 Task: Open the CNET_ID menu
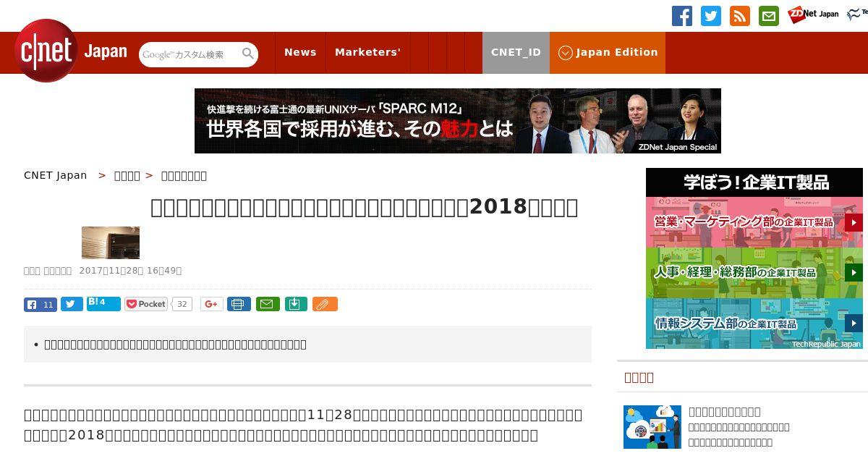coord(516,52)
